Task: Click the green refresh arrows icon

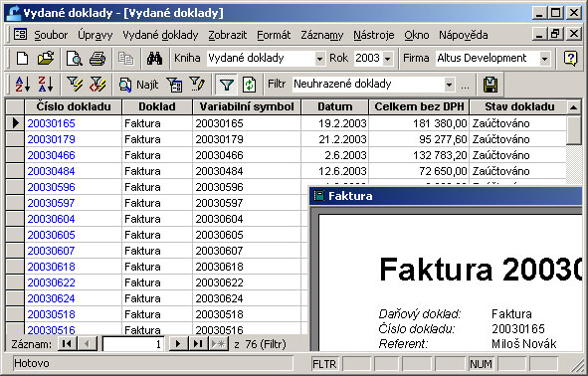Action: coord(250,85)
